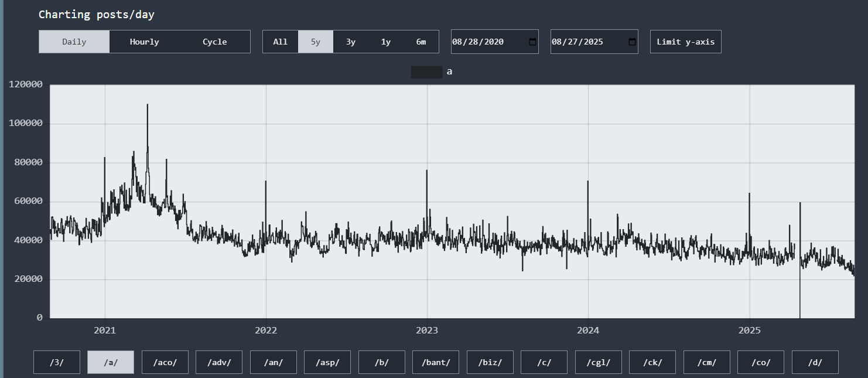Switch to the Hourly view
The width and height of the screenshot is (868, 378).
145,42
